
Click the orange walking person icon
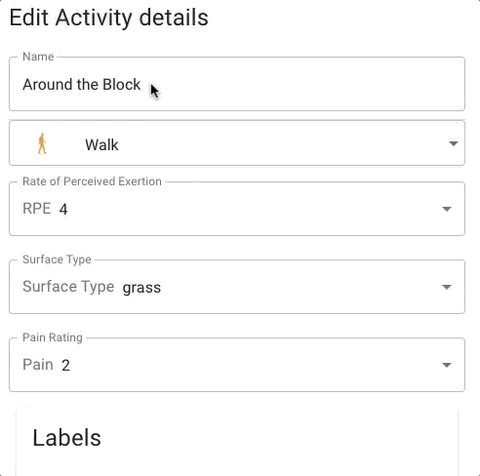(42, 144)
